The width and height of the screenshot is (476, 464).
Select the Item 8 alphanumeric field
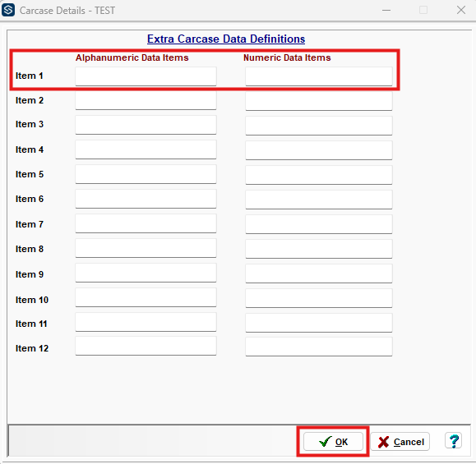coord(146,248)
